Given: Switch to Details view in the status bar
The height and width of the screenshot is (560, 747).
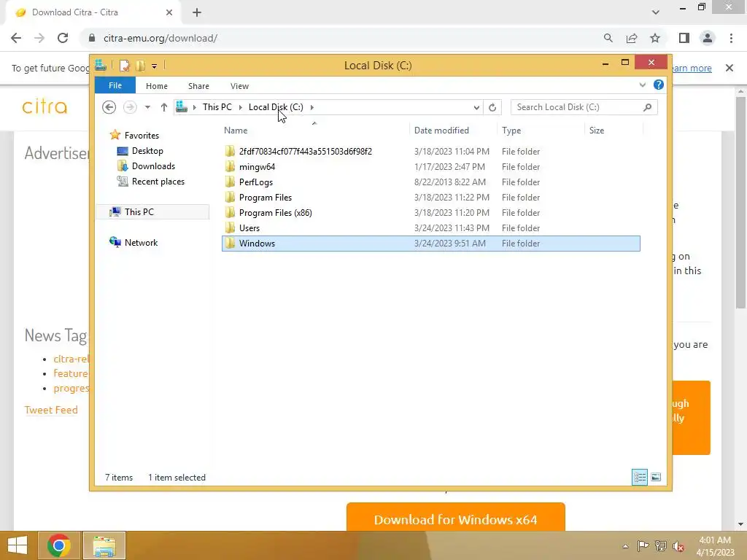Looking at the screenshot, I should click(x=639, y=477).
